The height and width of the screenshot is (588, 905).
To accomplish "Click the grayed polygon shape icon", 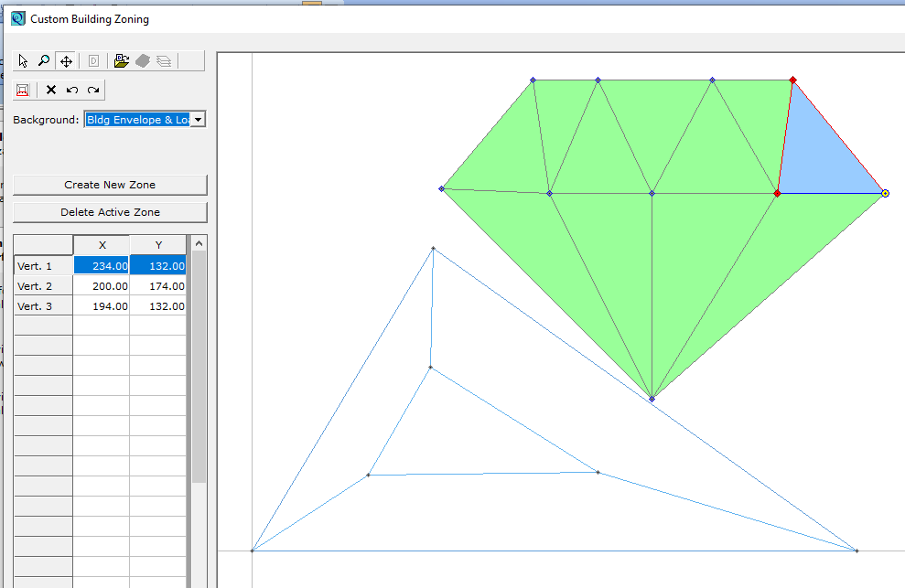I will [143, 60].
